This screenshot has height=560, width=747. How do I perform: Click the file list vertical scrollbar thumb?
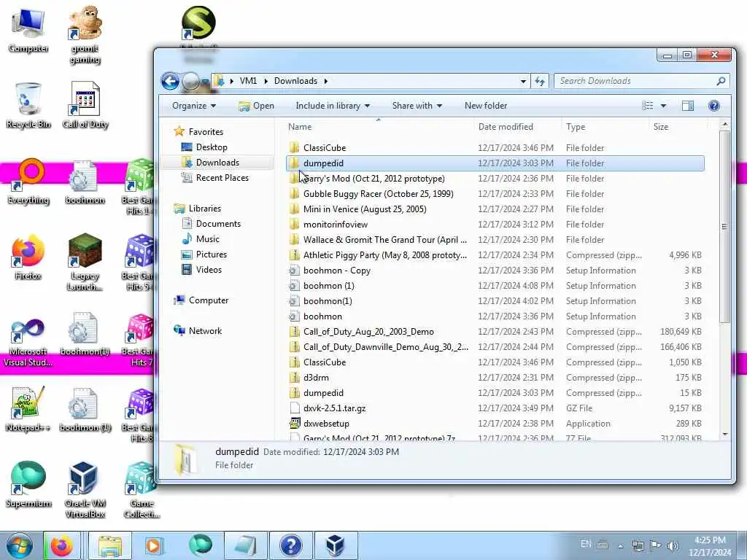[724, 226]
